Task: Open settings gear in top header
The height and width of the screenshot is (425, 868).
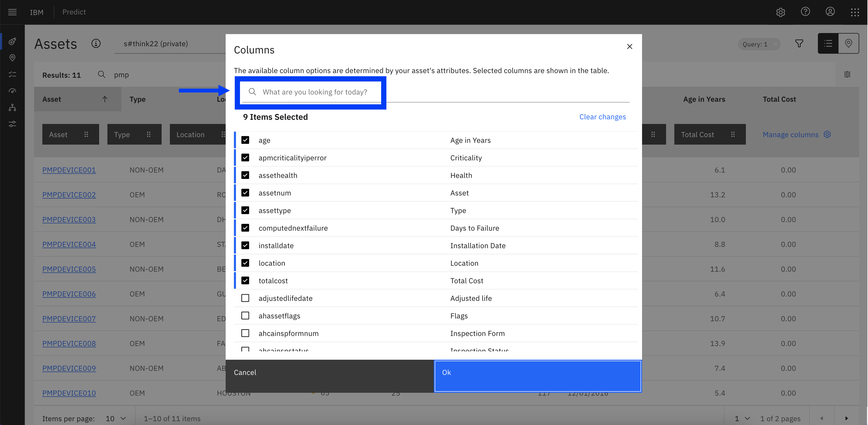Action: coord(780,12)
